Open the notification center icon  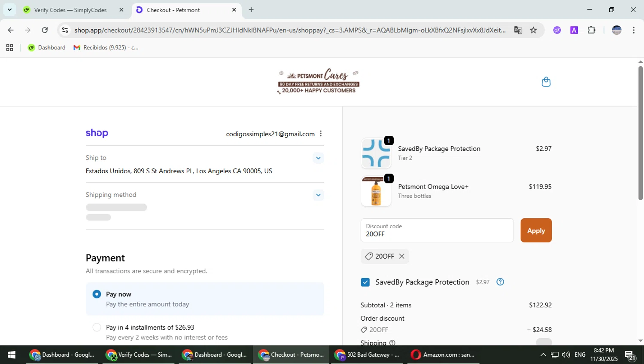pos(630,355)
